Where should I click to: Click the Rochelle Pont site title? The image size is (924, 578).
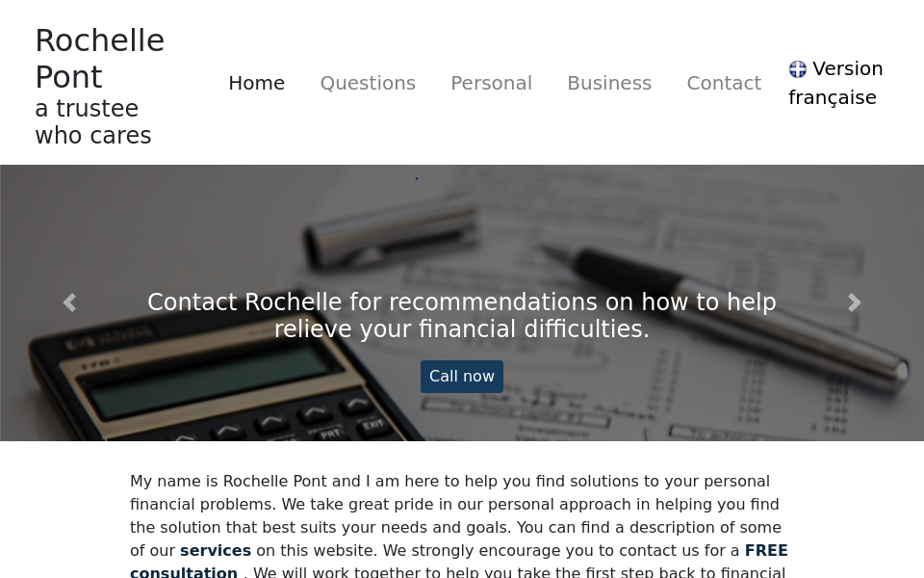[x=99, y=58]
